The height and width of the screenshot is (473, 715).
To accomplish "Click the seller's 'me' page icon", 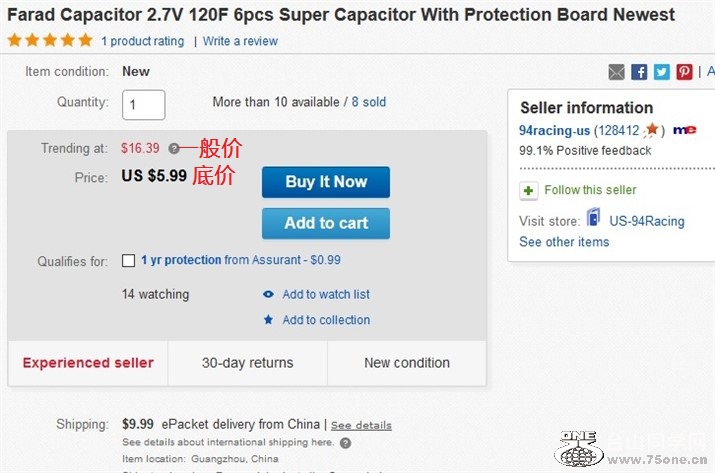I will [x=684, y=130].
